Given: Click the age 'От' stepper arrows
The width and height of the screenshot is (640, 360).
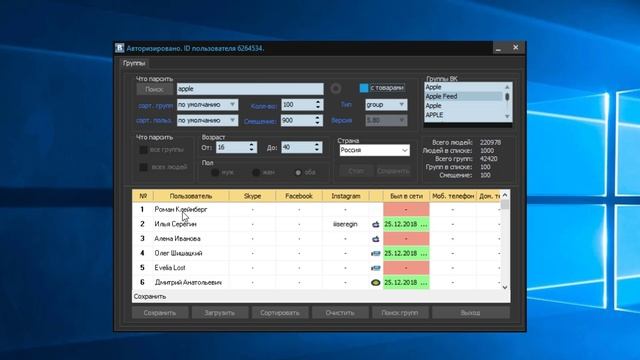Looking at the screenshot, I should click(x=252, y=147).
